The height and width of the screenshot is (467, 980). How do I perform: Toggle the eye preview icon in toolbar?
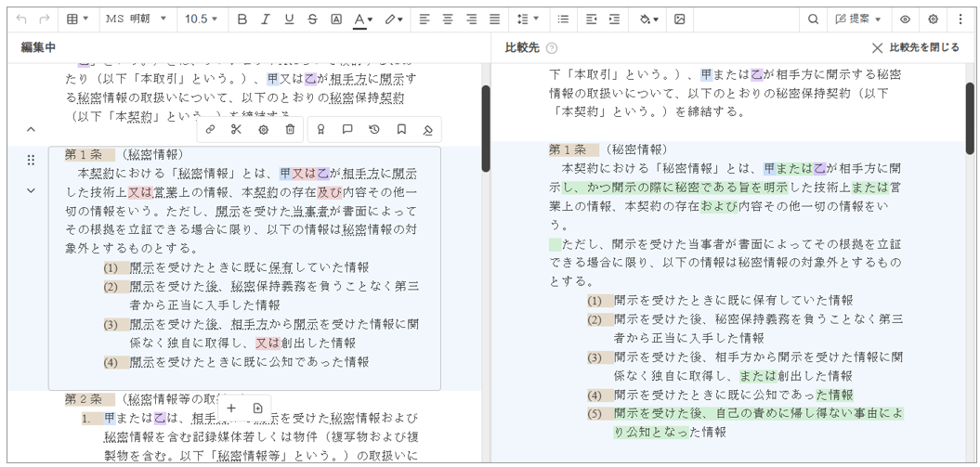point(905,19)
